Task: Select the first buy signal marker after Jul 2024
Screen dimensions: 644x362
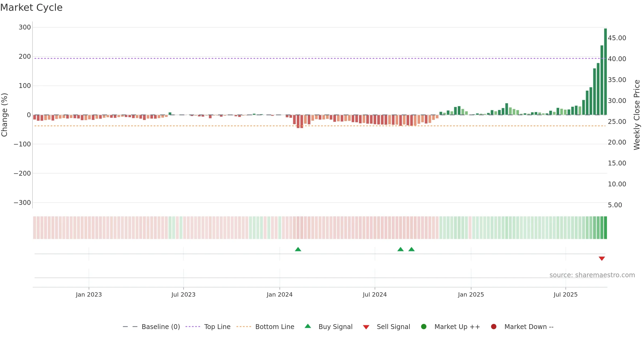Action: point(400,249)
